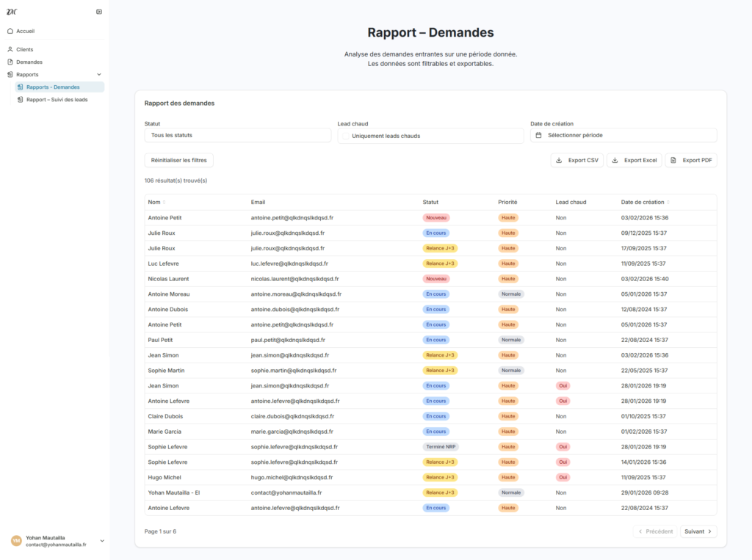Expand the user account menu chevron
This screenshot has width=752, height=560.
102,541
